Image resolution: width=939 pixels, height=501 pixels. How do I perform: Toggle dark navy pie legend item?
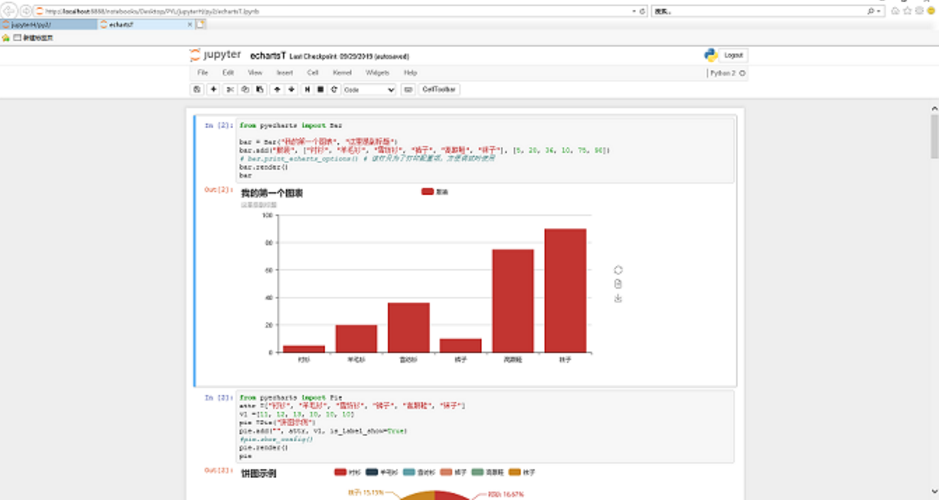tap(381, 472)
